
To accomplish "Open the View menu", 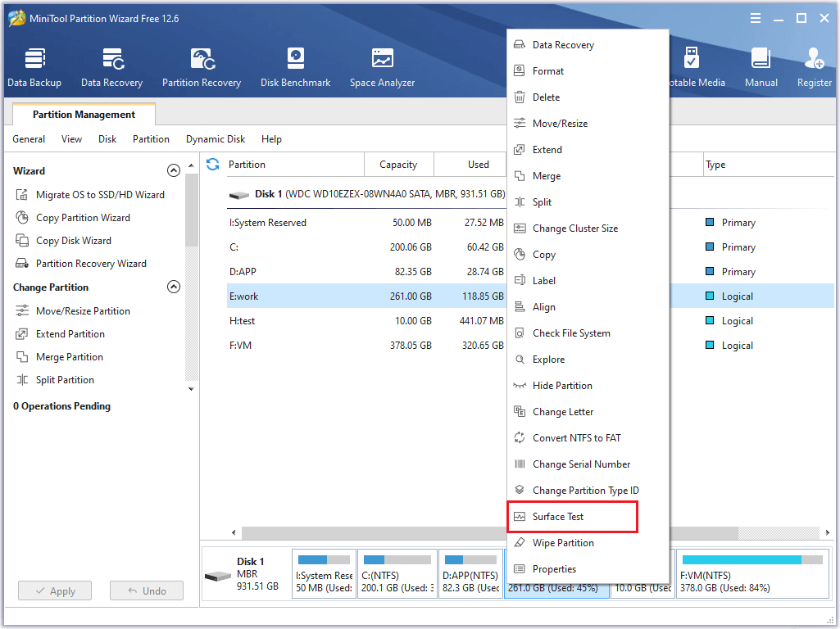I will tap(72, 139).
